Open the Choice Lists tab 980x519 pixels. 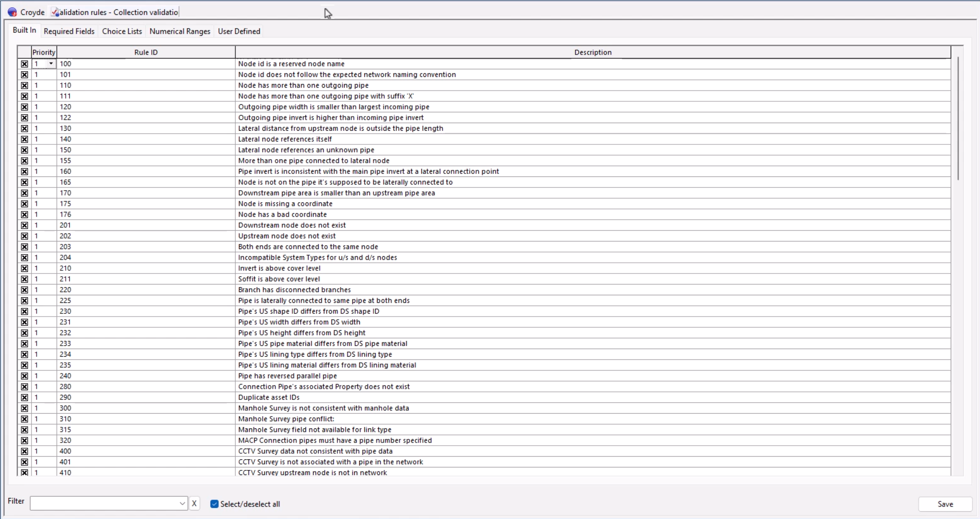tap(122, 31)
